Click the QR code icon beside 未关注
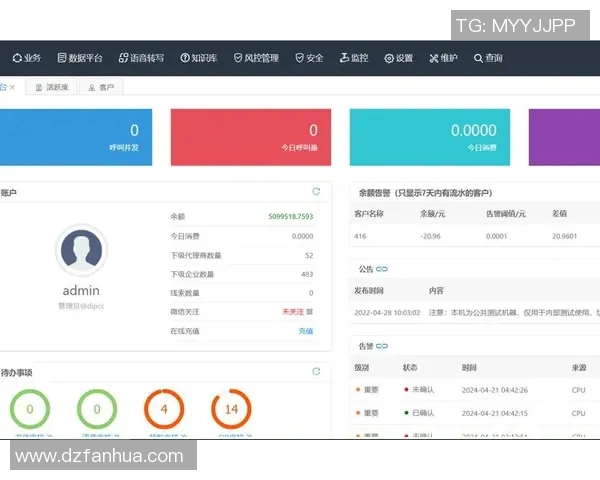Viewport: 600px width, 480px height. click(x=310, y=312)
